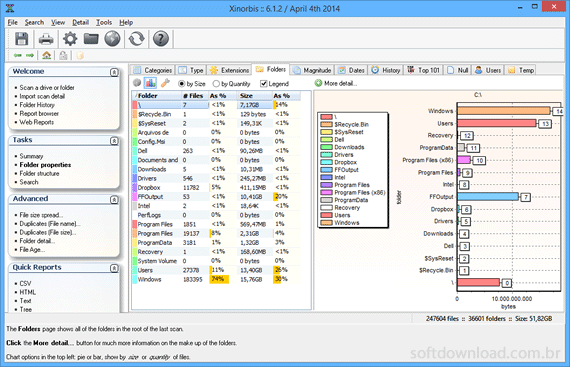Open the Help menu

(x=126, y=23)
